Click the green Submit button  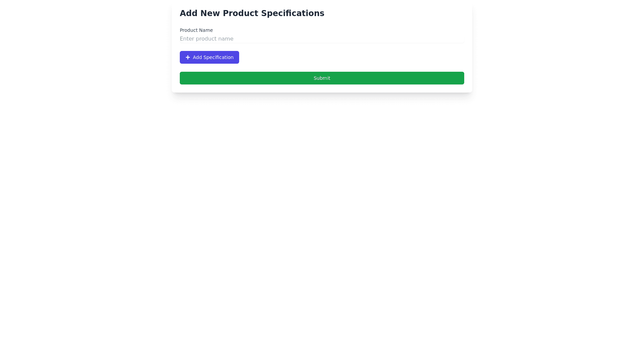[322, 78]
